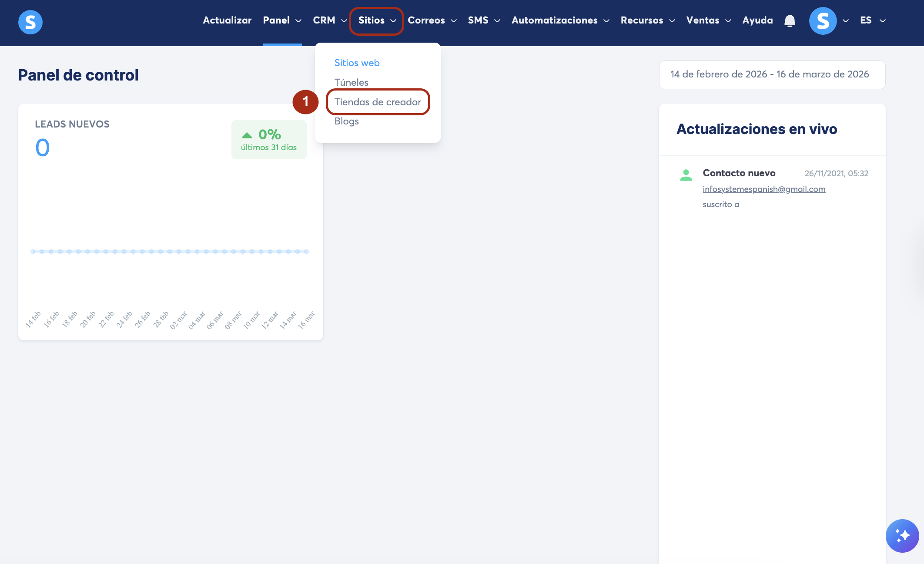Click the profile avatar in navbar
This screenshot has height=564, width=924.
pyautogui.click(x=823, y=21)
